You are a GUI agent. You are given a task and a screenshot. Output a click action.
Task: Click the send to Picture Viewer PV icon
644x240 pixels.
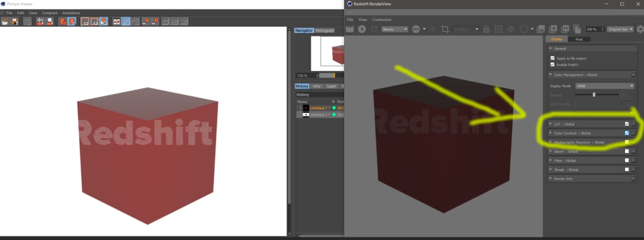[565, 29]
